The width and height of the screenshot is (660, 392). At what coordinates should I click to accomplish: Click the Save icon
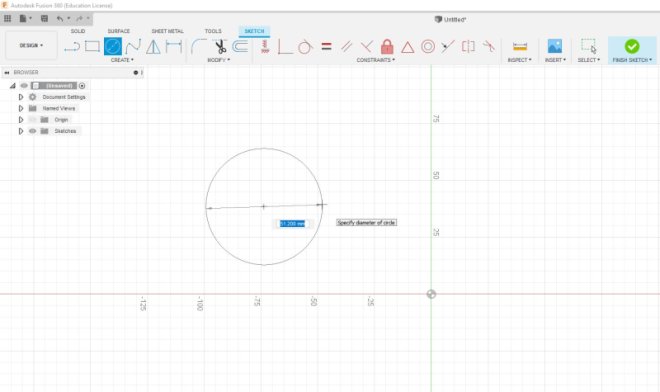pos(44,19)
